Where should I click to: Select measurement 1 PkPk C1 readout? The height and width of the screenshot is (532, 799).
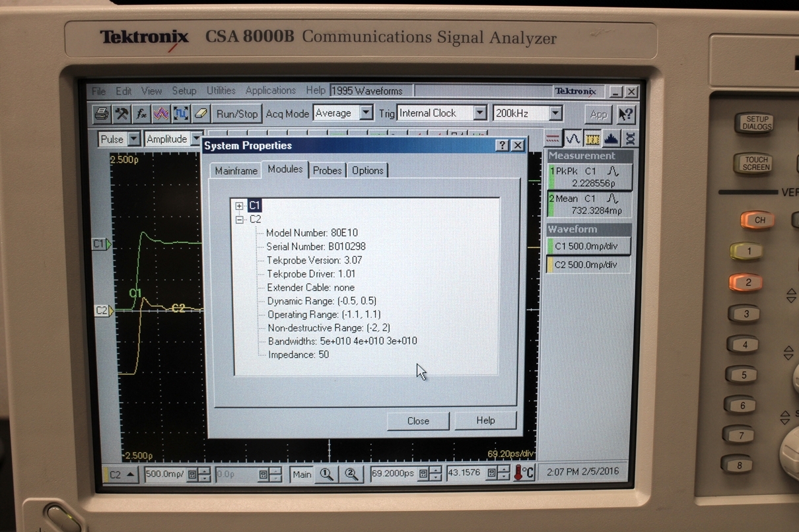(x=590, y=177)
